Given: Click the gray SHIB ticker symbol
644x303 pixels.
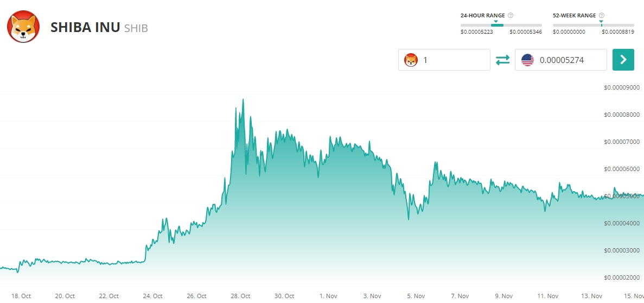Looking at the screenshot, I should (136, 28).
